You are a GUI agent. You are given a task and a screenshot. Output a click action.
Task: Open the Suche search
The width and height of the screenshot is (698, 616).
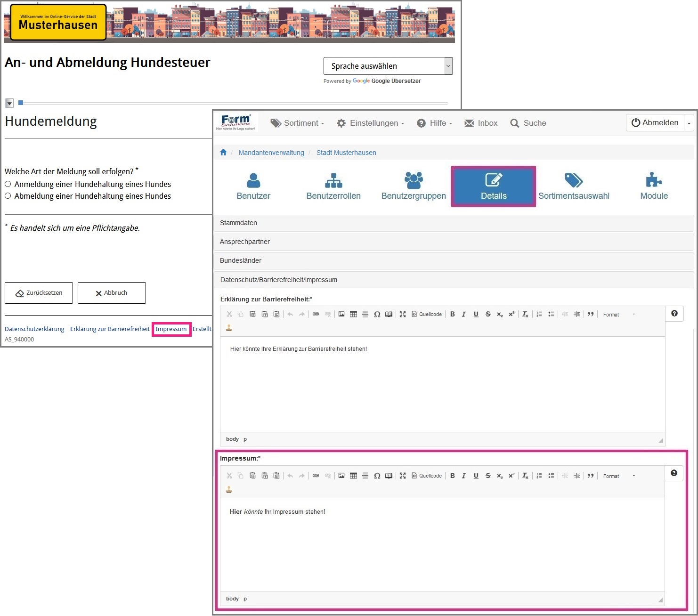coord(528,123)
